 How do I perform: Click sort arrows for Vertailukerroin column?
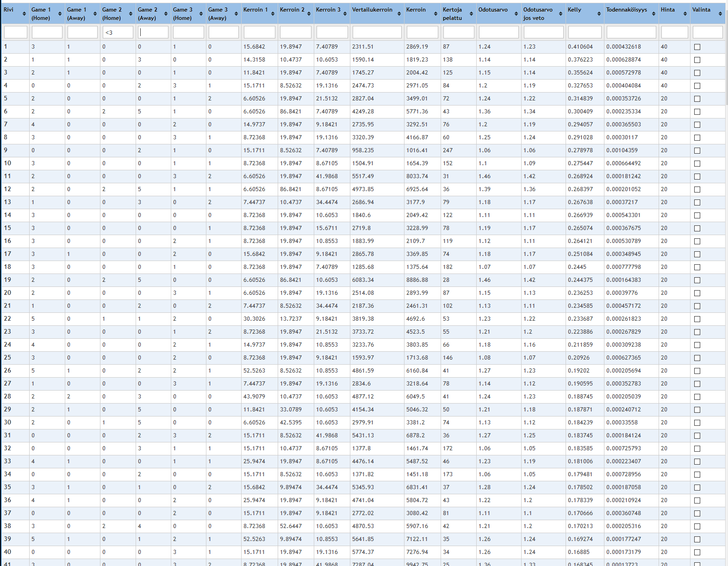399,14
